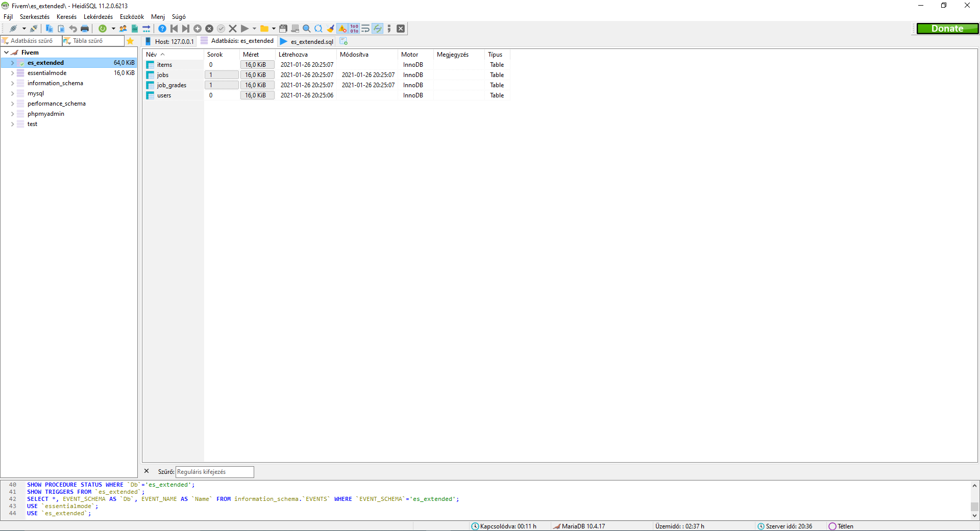The width and height of the screenshot is (980, 531).
Task: Click the Export to CSV icon
Action: click(134, 29)
